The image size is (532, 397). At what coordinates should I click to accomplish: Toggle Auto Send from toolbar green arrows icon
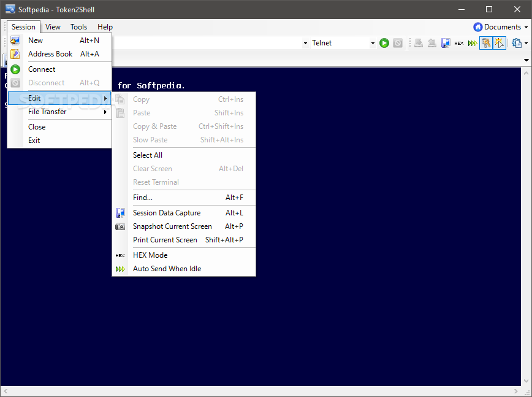tap(473, 43)
